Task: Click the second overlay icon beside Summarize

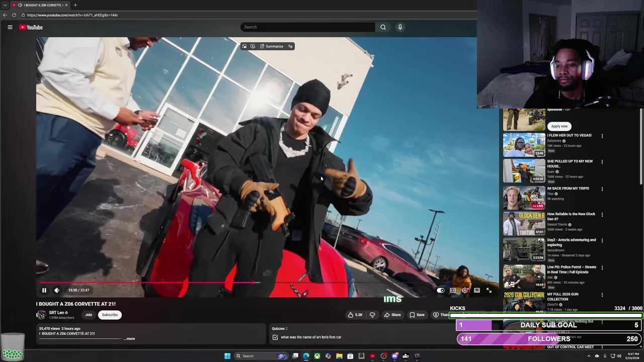Action: click(x=253, y=46)
